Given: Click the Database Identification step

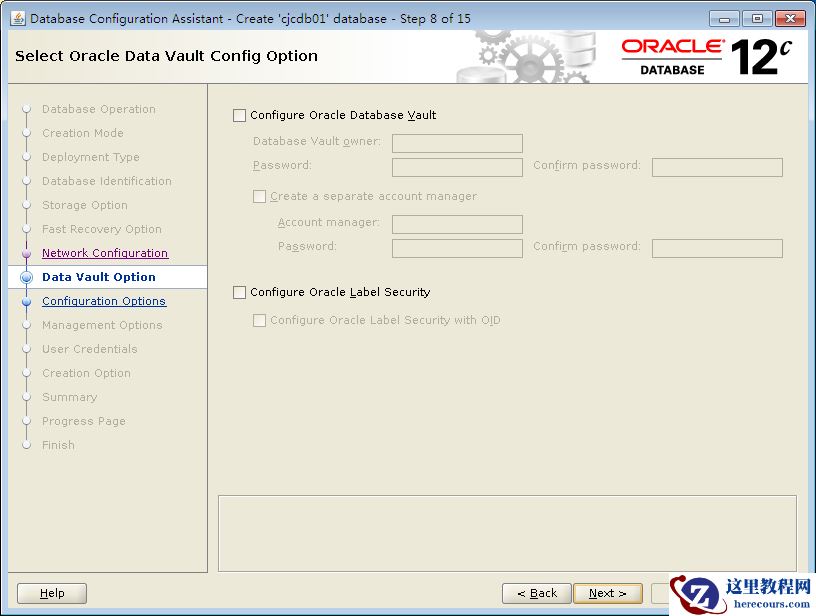Looking at the screenshot, I should pos(107,181).
